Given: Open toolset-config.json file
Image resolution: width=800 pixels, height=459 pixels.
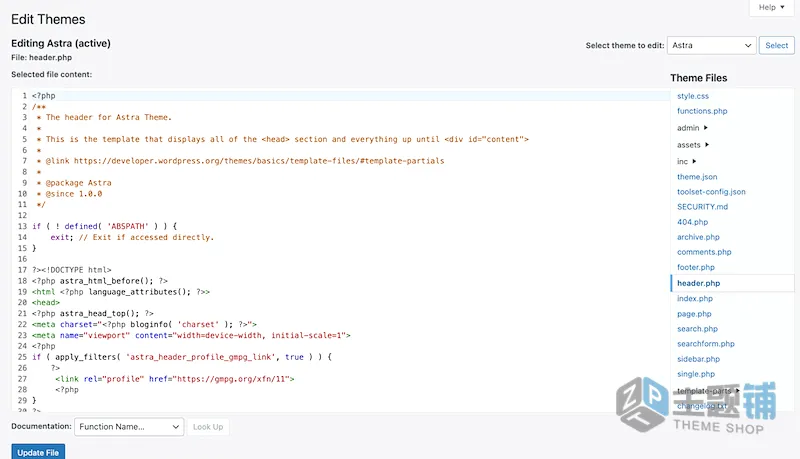Looking at the screenshot, I should (x=711, y=192).
